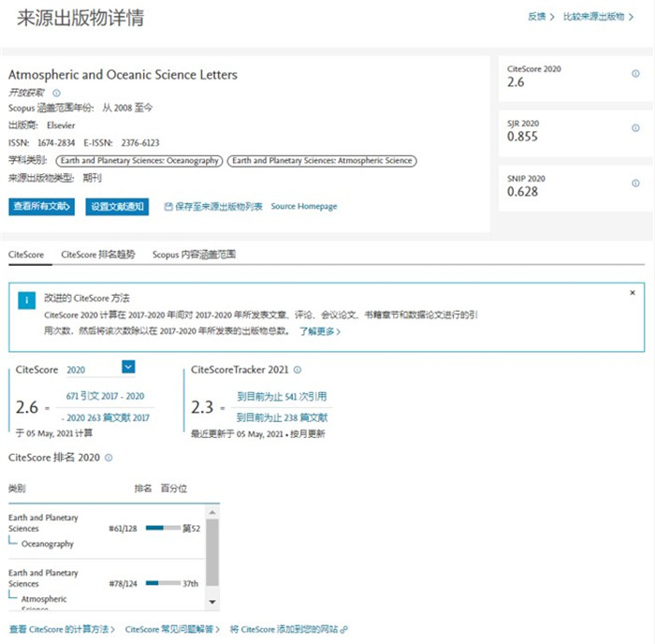Click info icon on SJR 2020 card
The image size is (655, 644).
pos(635,126)
